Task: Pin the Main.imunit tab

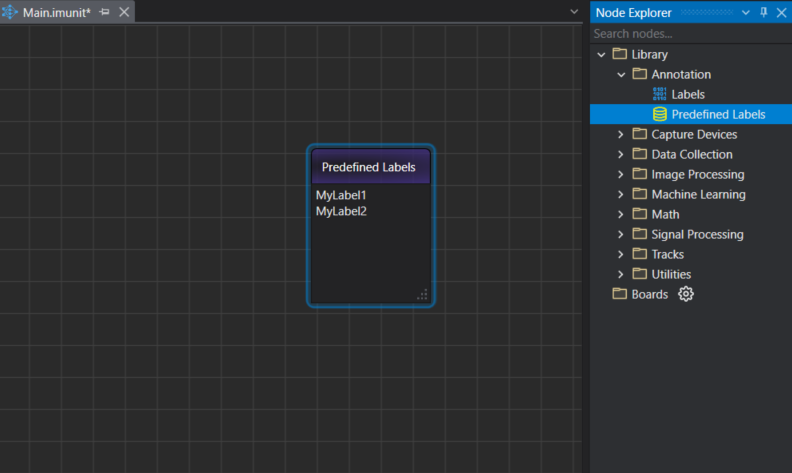Action: 105,12
